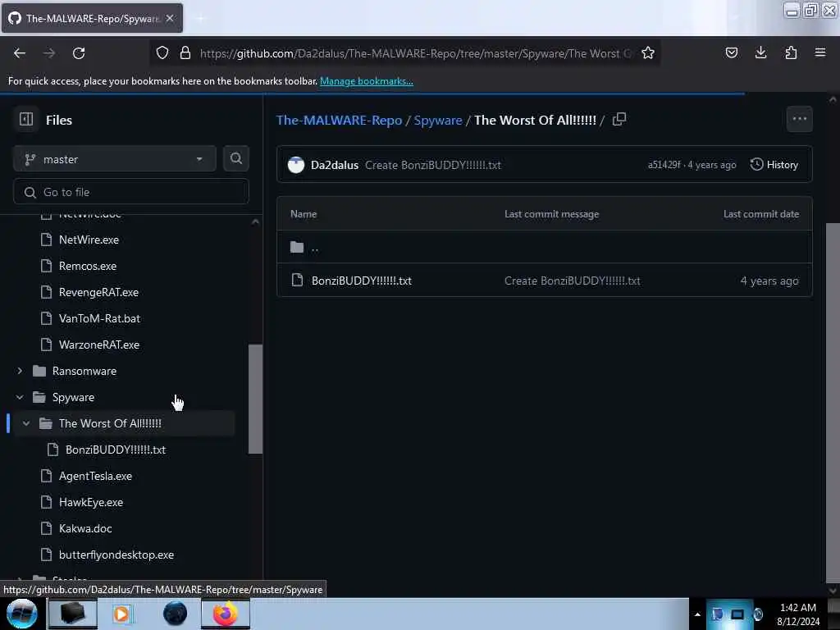Open Da2dalus author link
Viewport: 840px width, 630px height.
[x=335, y=165]
